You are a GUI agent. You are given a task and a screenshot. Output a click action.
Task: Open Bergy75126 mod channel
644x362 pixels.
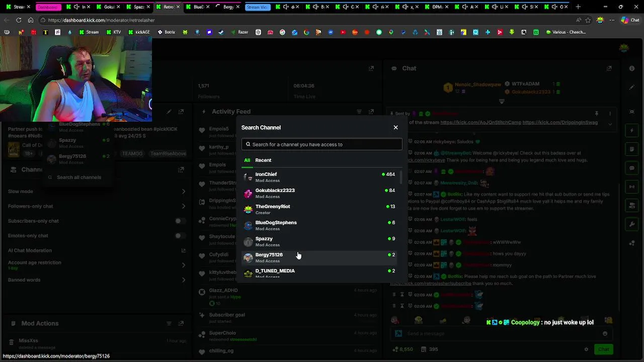pyautogui.click(x=320, y=257)
